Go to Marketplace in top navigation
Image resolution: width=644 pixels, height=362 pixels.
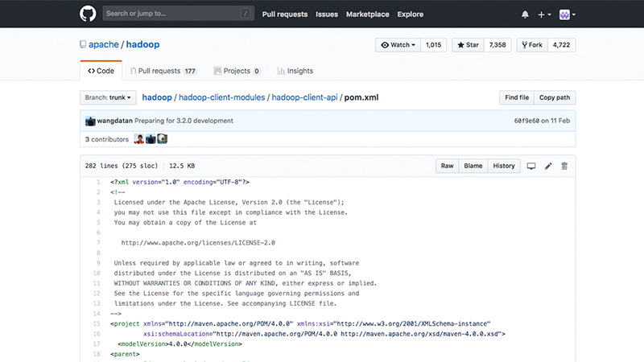pos(368,14)
